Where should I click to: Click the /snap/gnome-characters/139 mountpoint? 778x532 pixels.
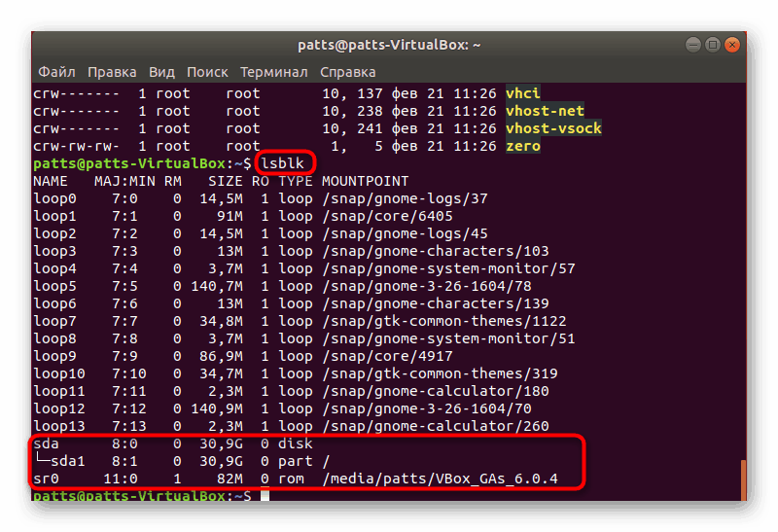[436, 303]
